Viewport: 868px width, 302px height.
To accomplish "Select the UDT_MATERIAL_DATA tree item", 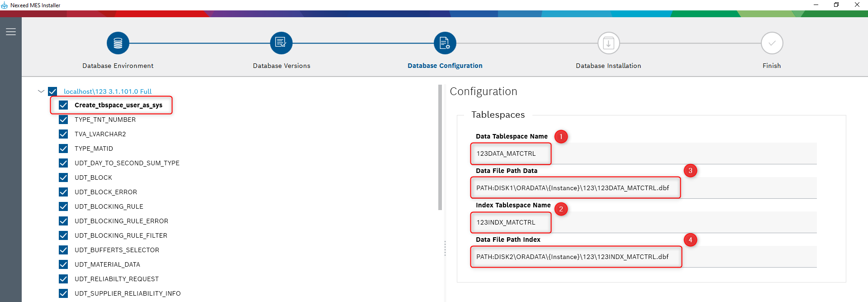I will (x=107, y=264).
